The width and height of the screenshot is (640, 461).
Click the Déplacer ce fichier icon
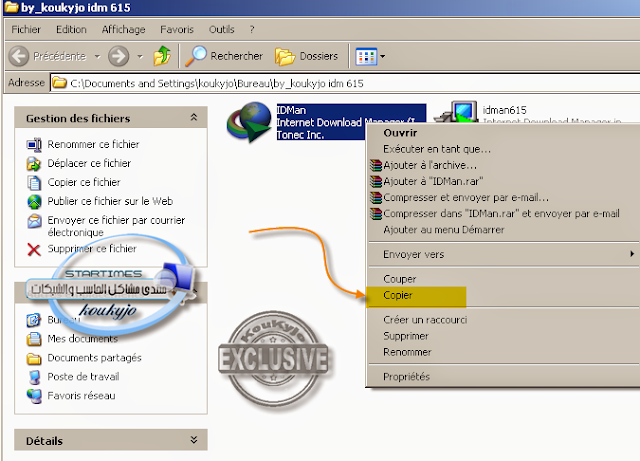click(34, 163)
